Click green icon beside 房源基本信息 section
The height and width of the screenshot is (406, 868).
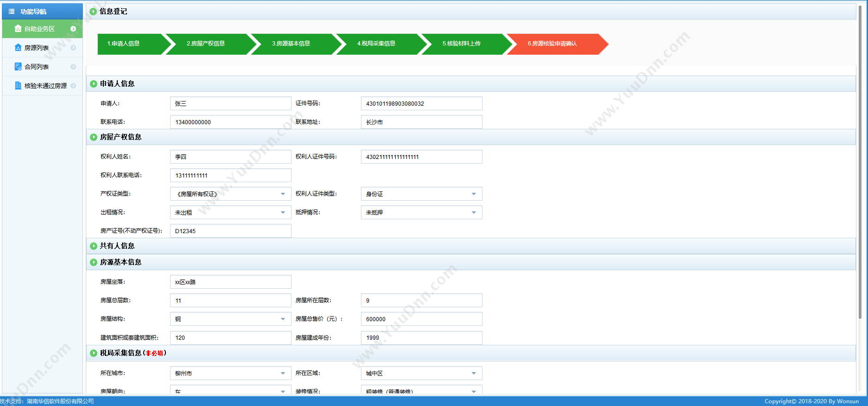pyautogui.click(x=94, y=262)
